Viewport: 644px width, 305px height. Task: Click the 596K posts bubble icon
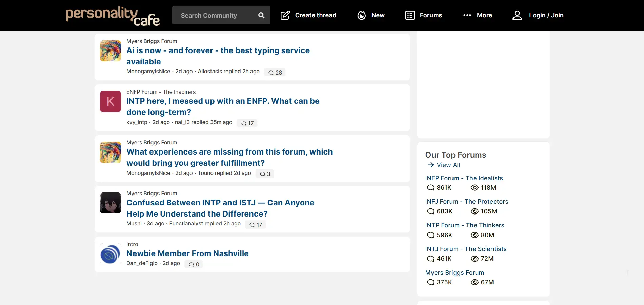point(430,235)
